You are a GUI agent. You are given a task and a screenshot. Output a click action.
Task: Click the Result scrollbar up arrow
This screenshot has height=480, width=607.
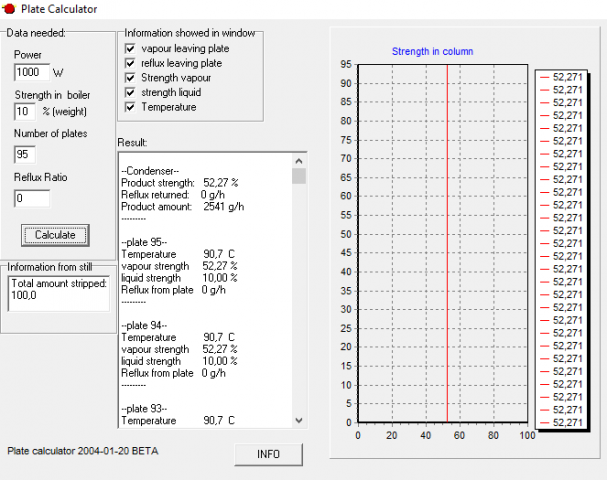point(299,160)
